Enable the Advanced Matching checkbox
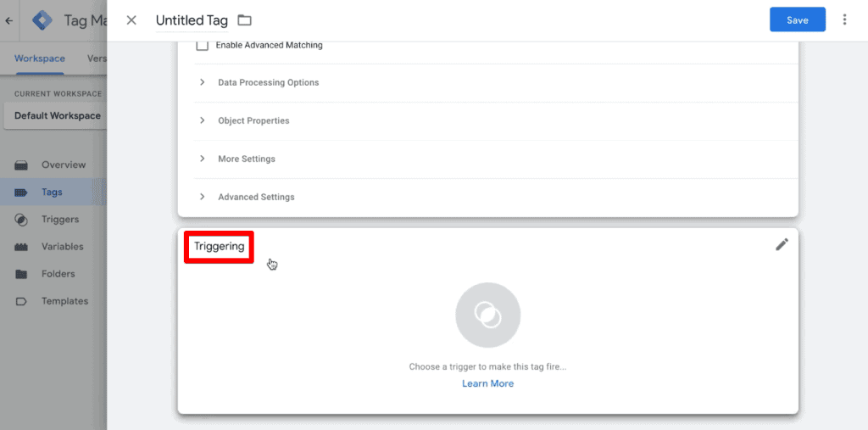868x430 pixels. tap(202, 46)
